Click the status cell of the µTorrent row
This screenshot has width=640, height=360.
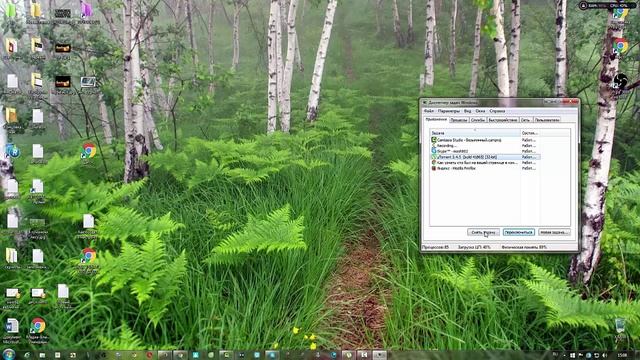click(x=530, y=157)
